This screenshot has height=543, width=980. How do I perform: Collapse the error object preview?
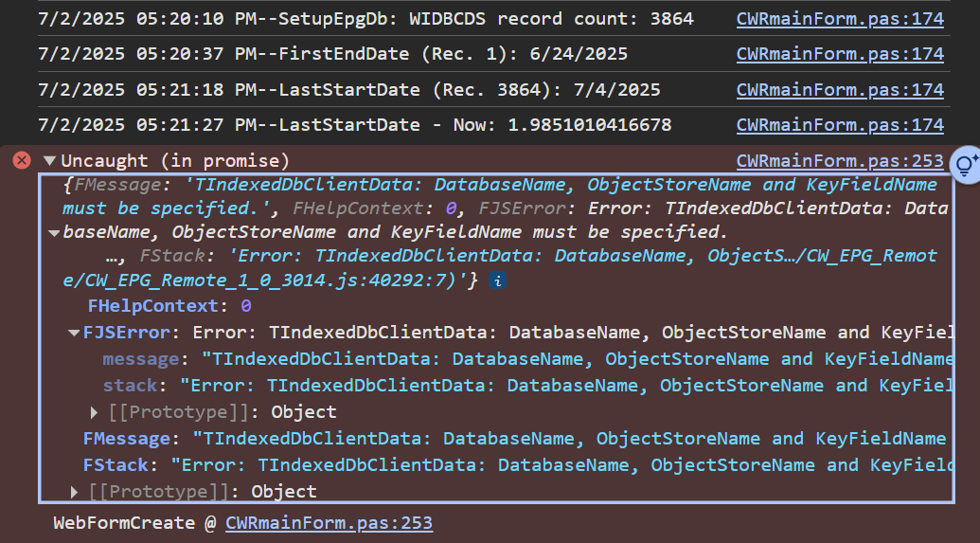[54, 233]
